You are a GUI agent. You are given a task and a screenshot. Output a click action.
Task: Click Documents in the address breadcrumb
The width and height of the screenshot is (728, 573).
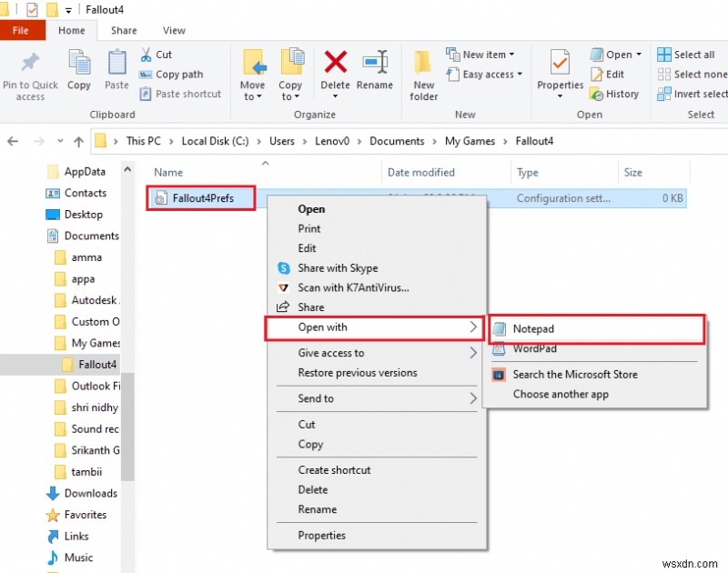click(397, 141)
